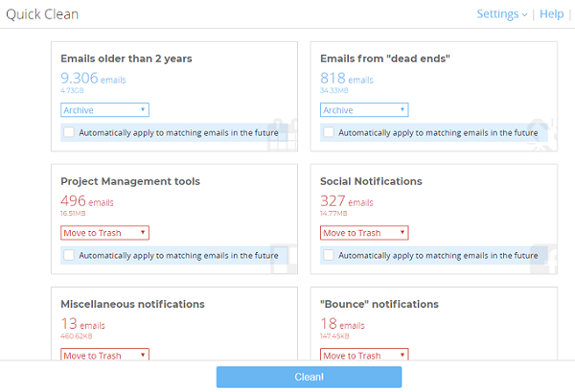Click the 327 emails count
Screen dimensions: 575x392
(346, 201)
